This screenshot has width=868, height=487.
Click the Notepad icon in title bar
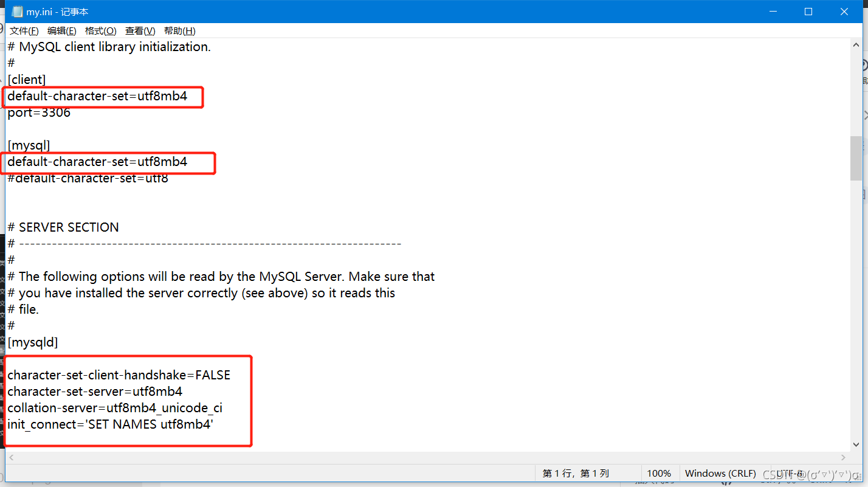click(x=17, y=12)
